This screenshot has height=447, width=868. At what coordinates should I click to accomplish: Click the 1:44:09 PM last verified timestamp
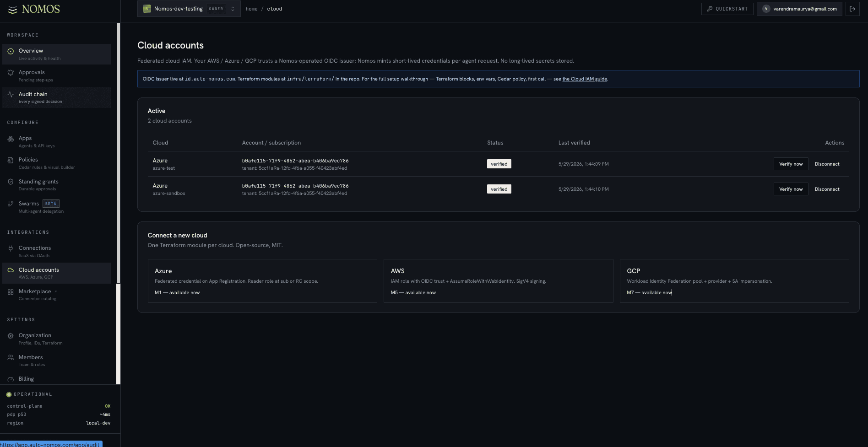pyautogui.click(x=583, y=164)
